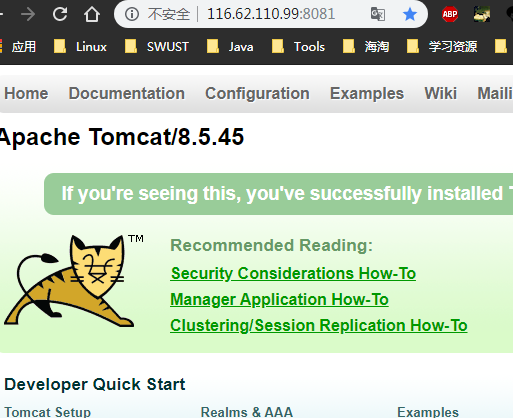513x418 pixels.
Task: Select Configuration in the Tomcat nav bar
Action: [x=257, y=93]
